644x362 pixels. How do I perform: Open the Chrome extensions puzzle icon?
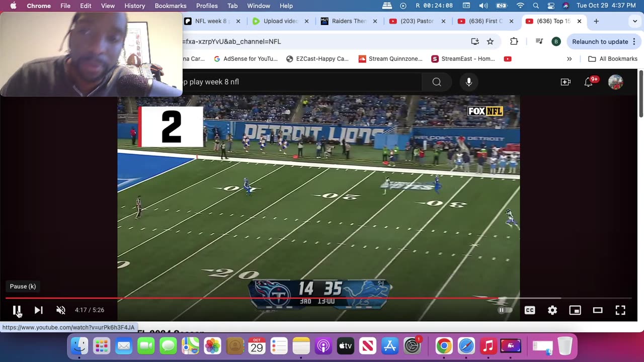coord(514,42)
